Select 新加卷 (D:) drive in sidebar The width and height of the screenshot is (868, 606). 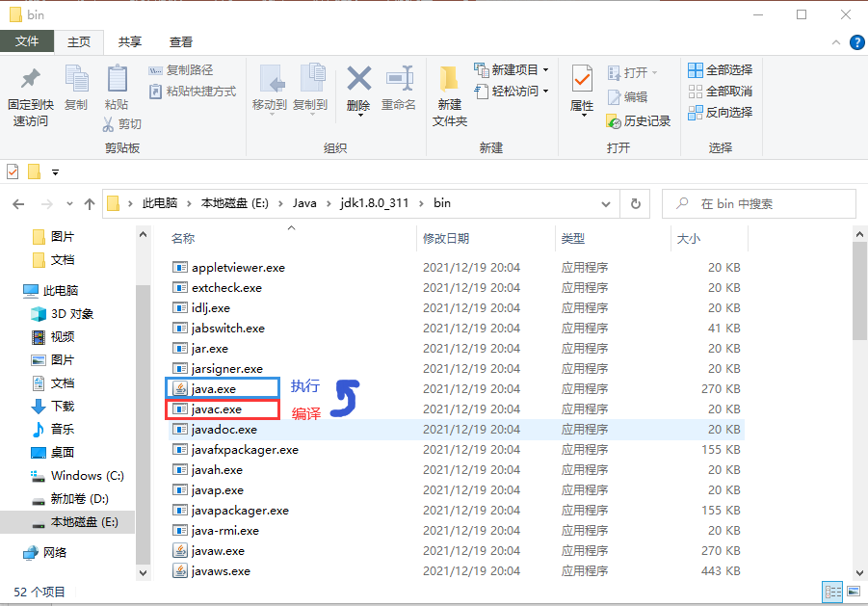coord(69,499)
